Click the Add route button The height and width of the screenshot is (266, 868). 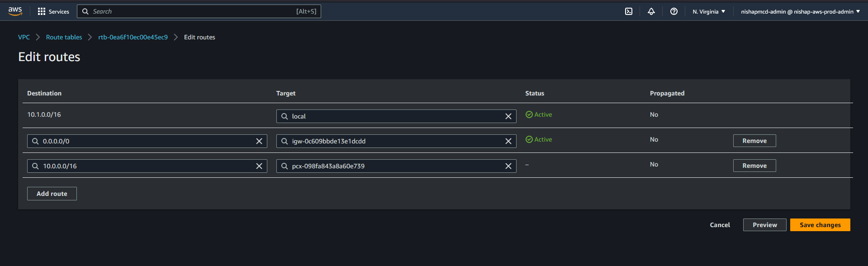tap(52, 194)
